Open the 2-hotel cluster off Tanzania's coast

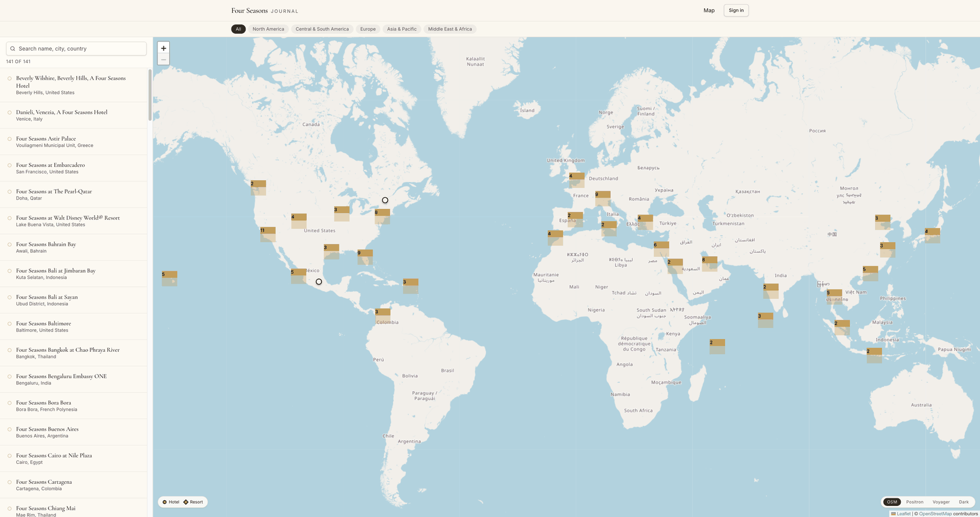point(717,347)
